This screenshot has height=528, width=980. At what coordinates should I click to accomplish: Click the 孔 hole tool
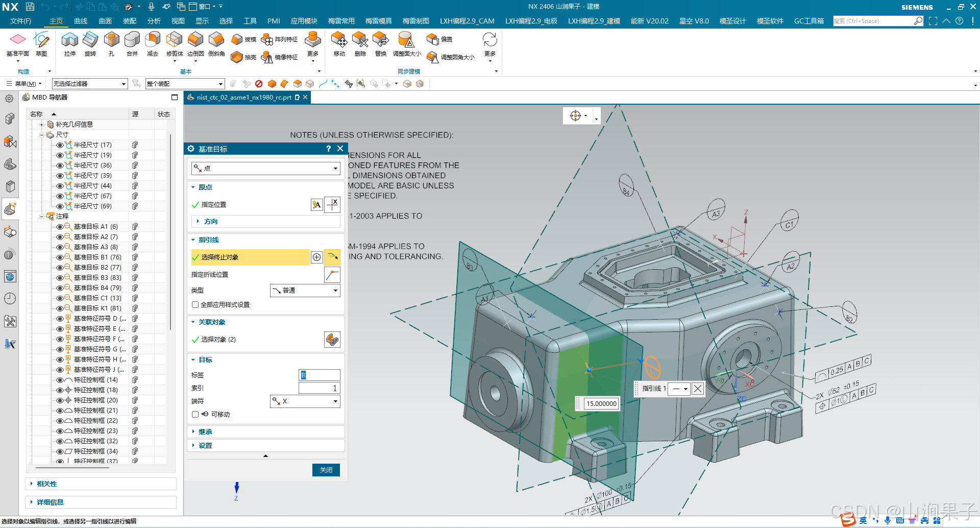pos(111,44)
